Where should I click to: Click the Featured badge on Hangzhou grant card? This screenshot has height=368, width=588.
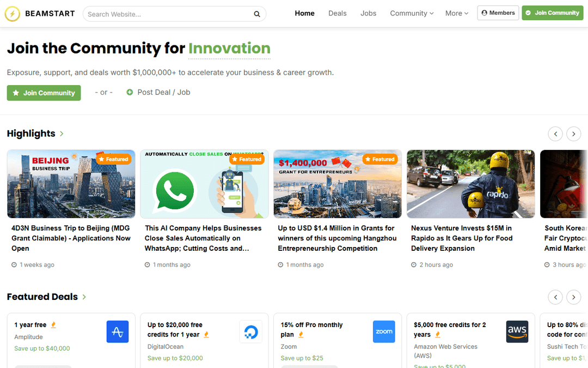380,159
